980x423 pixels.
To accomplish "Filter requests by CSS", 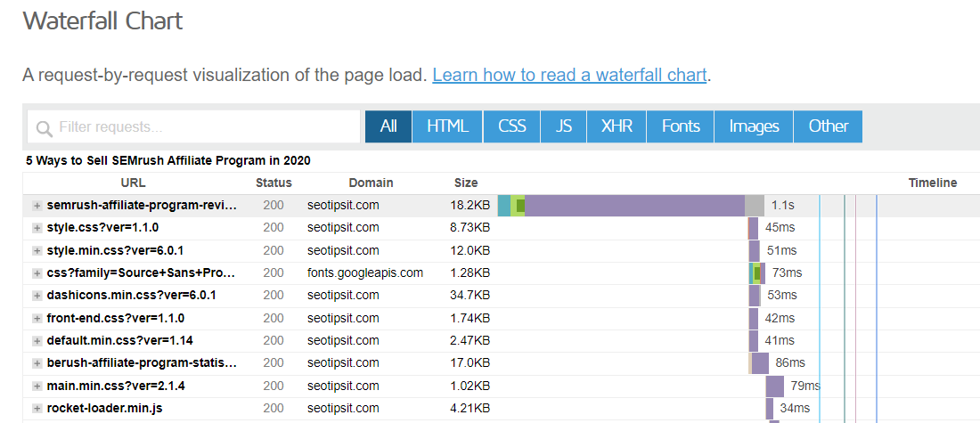I will (512, 126).
